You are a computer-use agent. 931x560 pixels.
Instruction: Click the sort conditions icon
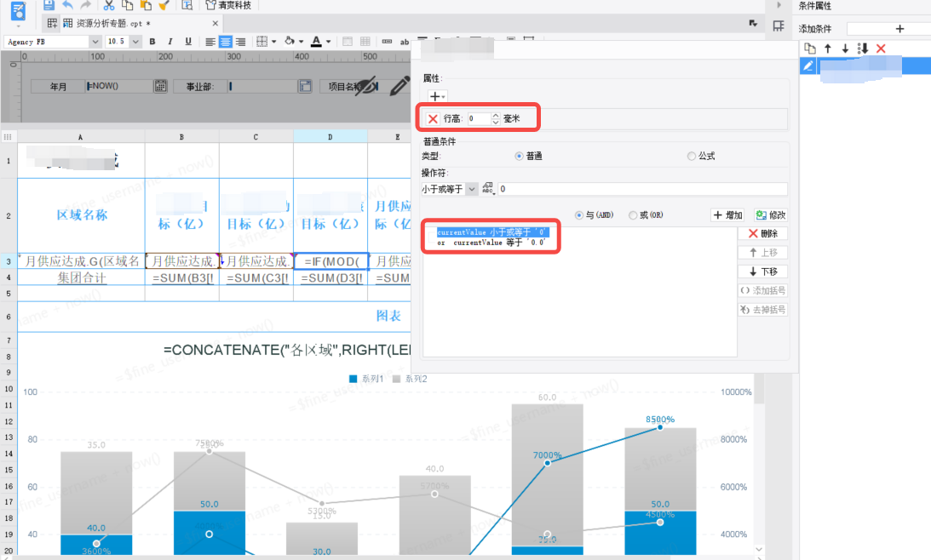click(863, 48)
